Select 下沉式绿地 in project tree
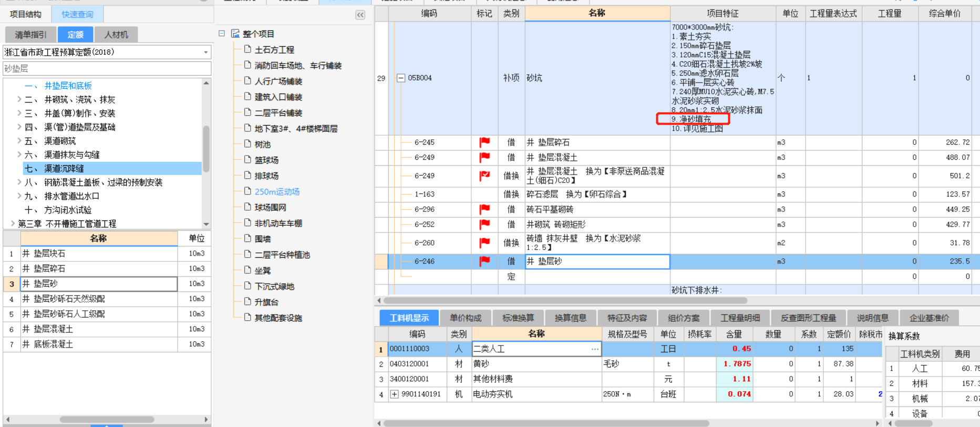The height and width of the screenshot is (427, 980). (x=274, y=286)
